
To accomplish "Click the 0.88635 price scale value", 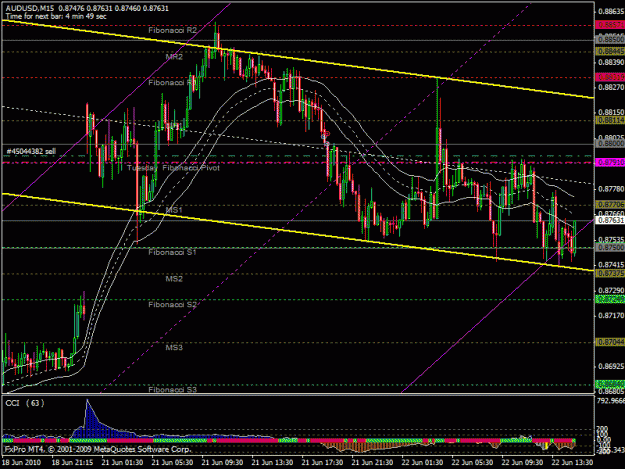I will (x=611, y=11).
